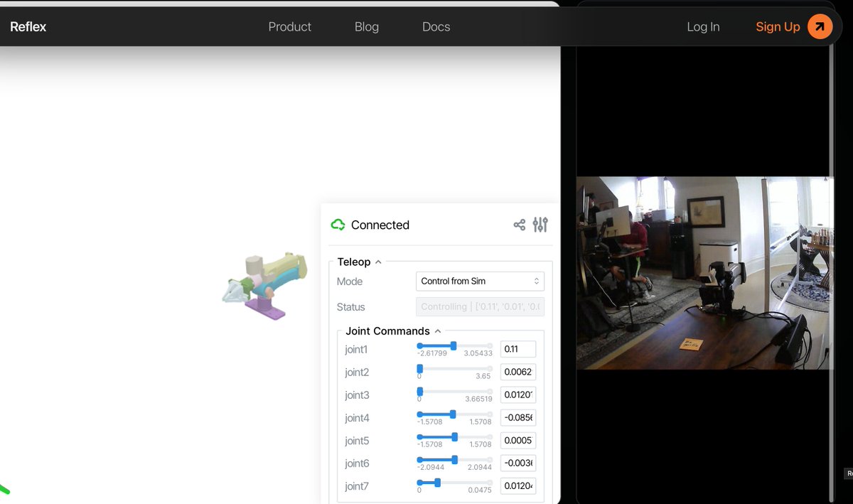Image resolution: width=853 pixels, height=504 pixels.
Task: Click the joint2 value input field
Action: click(x=518, y=372)
